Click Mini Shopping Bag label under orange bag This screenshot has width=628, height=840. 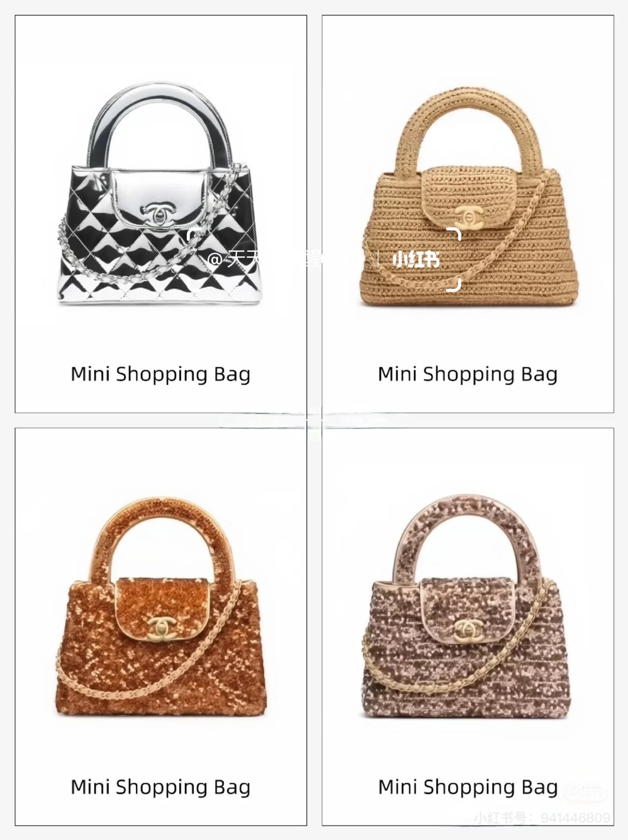pos(160,787)
